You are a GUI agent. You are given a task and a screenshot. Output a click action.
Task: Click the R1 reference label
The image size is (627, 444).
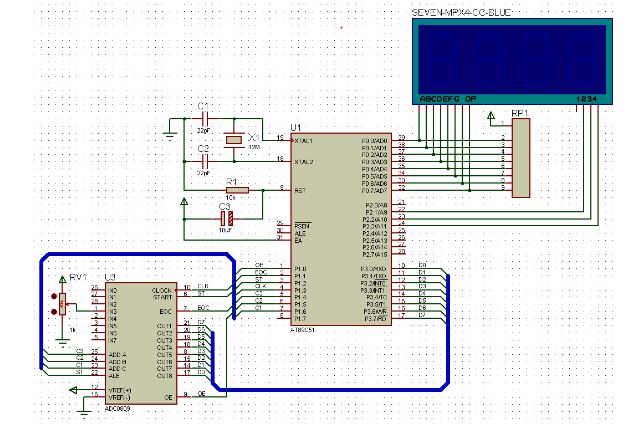pyautogui.click(x=232, y=181)
